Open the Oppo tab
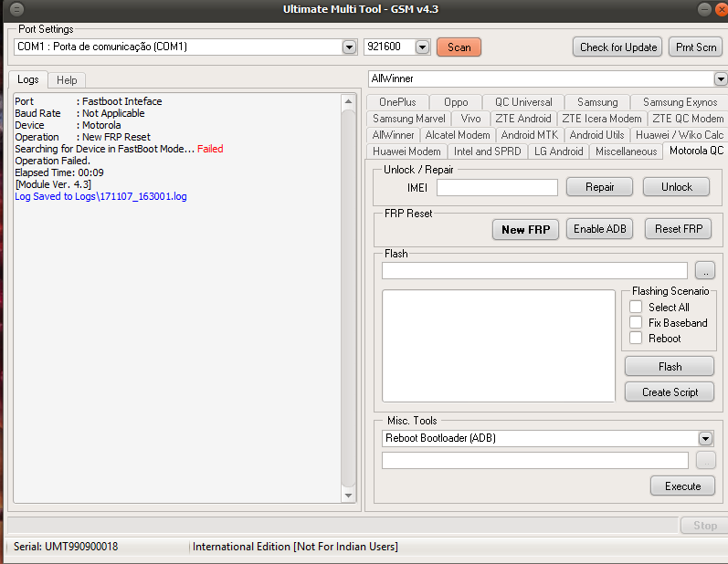728x564 pixels. click(x=456, y=102)
